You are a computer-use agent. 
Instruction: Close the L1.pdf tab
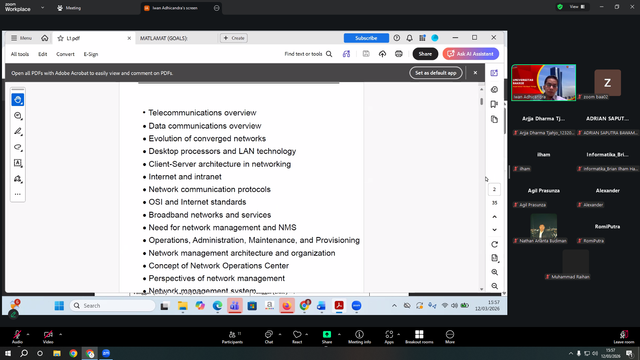129,38
